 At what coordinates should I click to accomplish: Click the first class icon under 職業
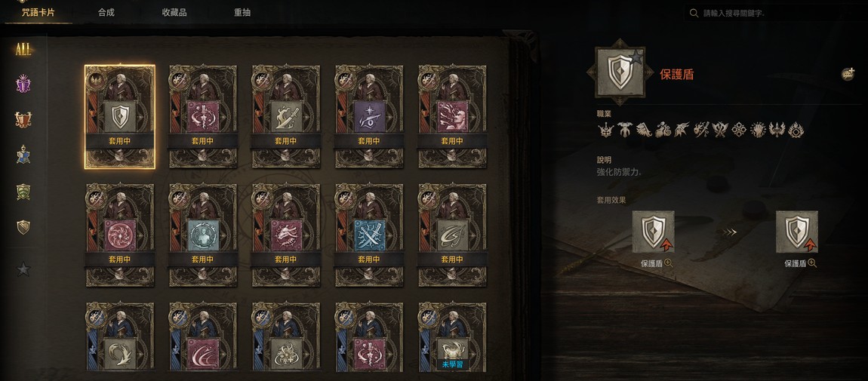tap(606, 130)
